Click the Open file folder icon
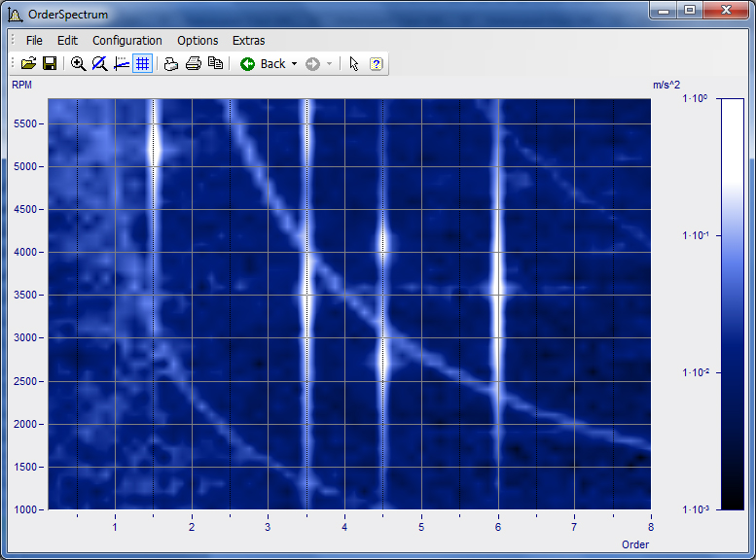756x560 pixels. 28,63
